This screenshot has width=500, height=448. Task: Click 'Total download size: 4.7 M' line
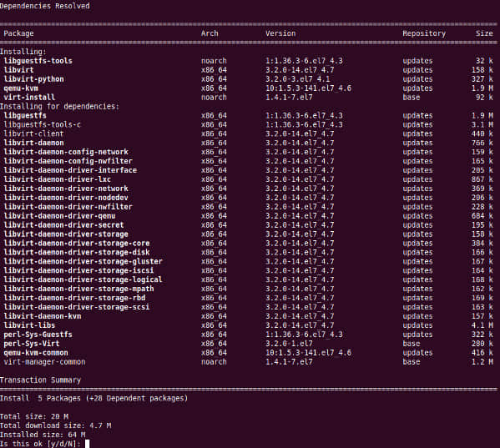click(55, 425)
